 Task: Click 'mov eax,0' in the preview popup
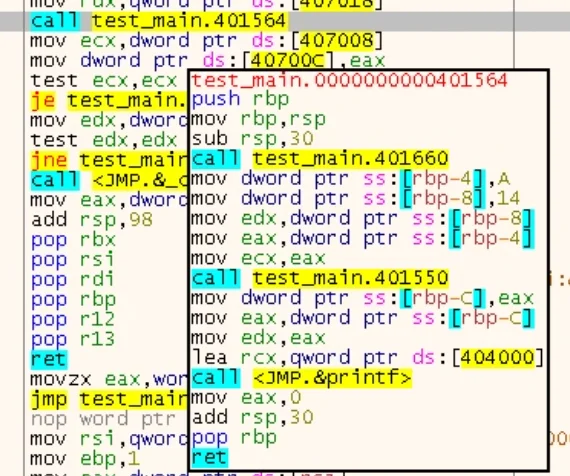click(246, 397)
